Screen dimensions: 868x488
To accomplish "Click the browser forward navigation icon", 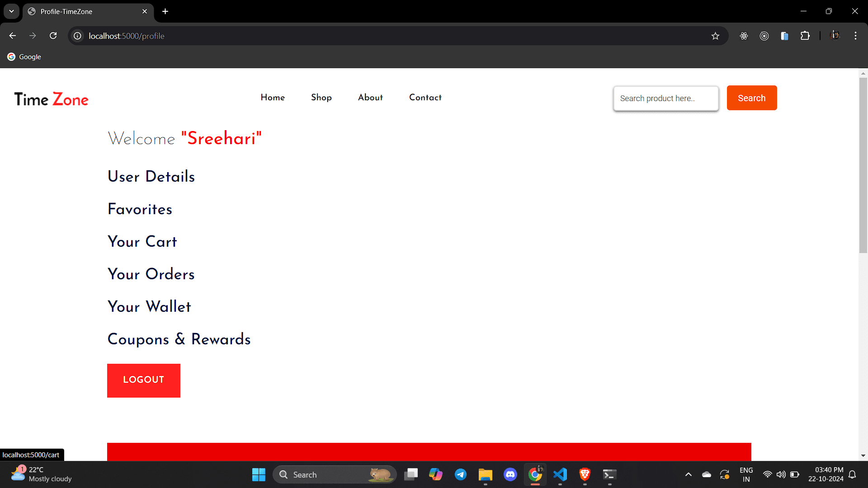I will pos(34,36).
